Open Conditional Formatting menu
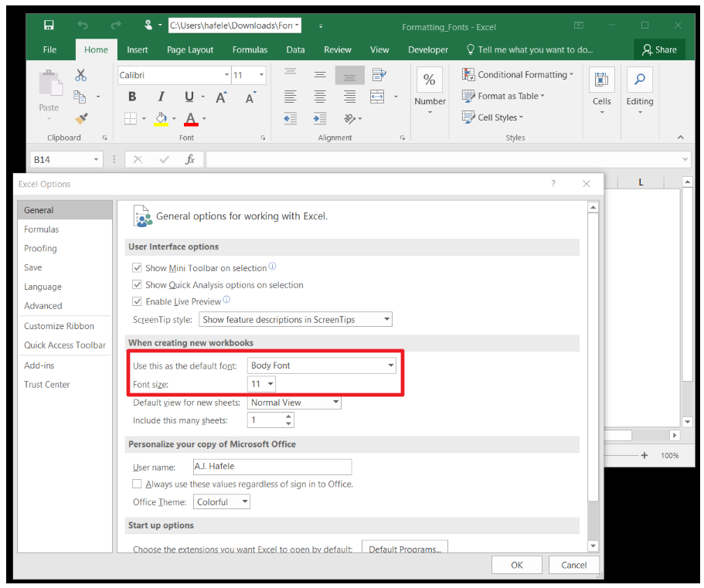This screenshot has width=704, height=588. [518, 74]
